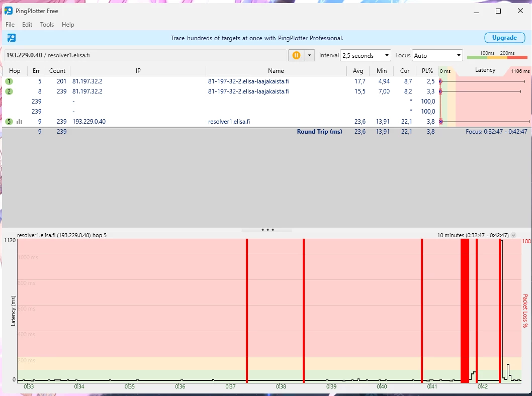The height and width of the screenshot is (396, 532).
Task: Click the Upgrade button
Action: click(504, 38)
